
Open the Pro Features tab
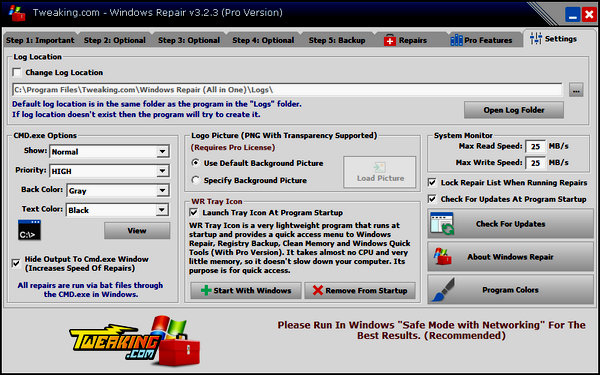pyautogui.click(x=481, y=40)
